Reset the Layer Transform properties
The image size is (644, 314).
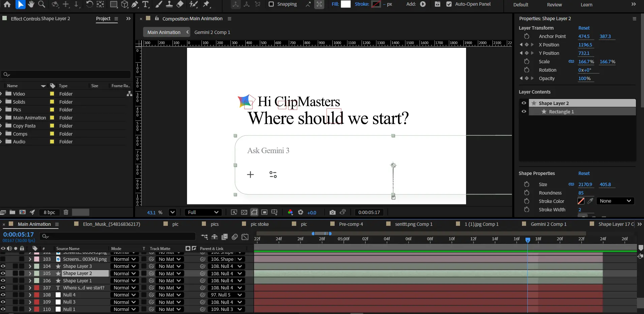tap(584, 28)
